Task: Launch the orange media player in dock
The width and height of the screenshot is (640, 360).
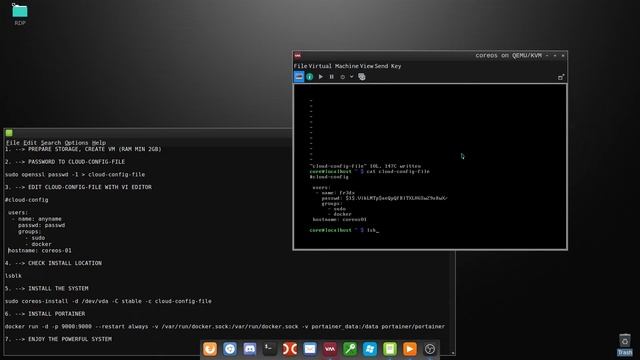Action: [410, 349]
